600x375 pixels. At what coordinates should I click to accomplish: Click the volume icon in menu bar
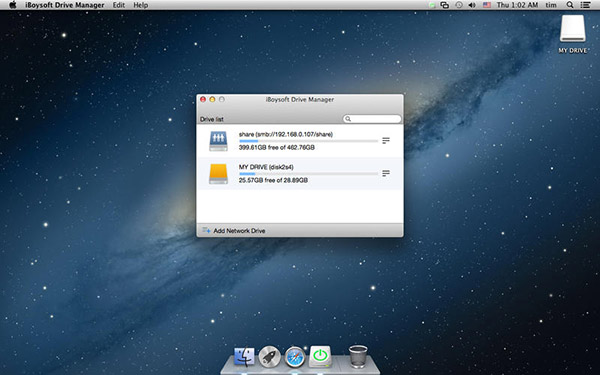pos(472,5)
